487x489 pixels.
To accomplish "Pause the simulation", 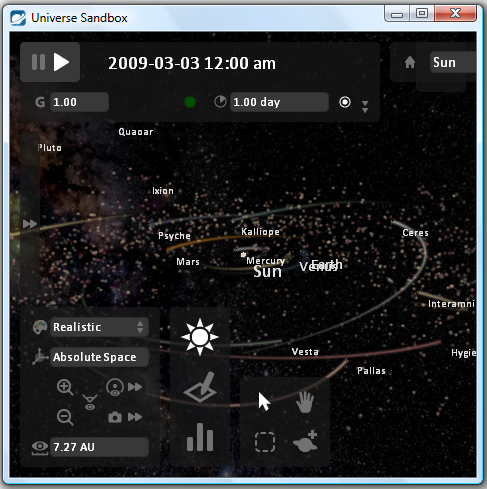I will [38, 62].
